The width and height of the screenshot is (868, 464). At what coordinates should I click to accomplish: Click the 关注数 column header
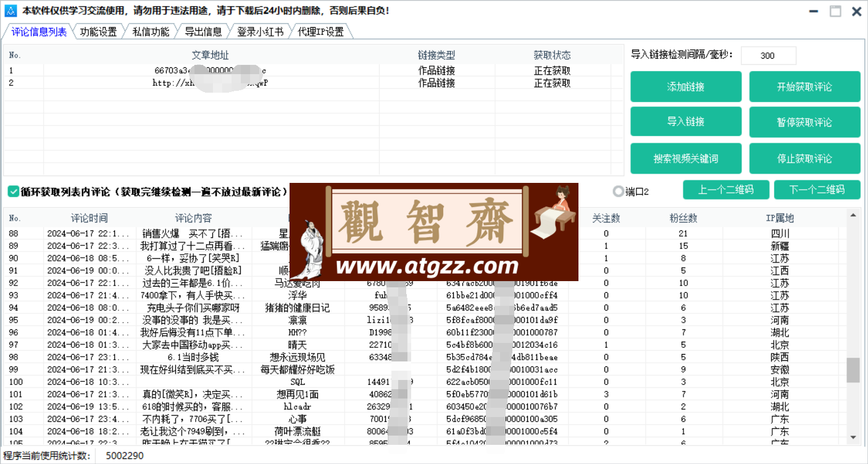[x=606, y=218]
